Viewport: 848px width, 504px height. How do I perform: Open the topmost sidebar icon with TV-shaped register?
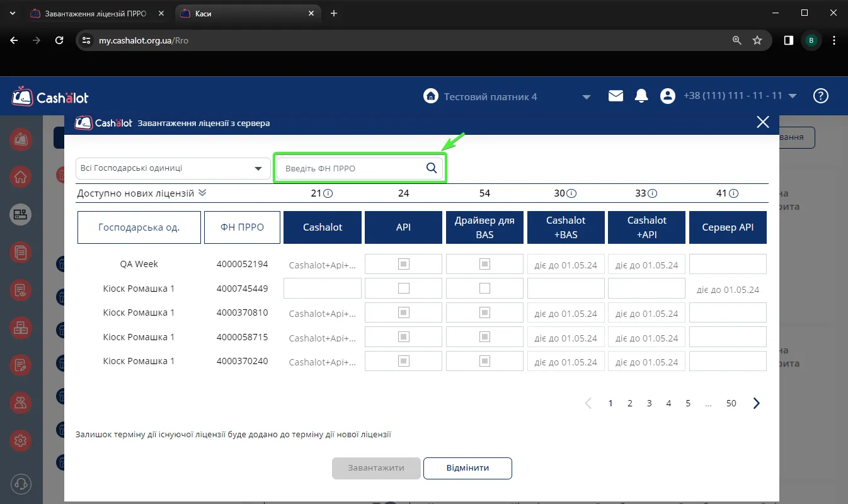(21, 139)
